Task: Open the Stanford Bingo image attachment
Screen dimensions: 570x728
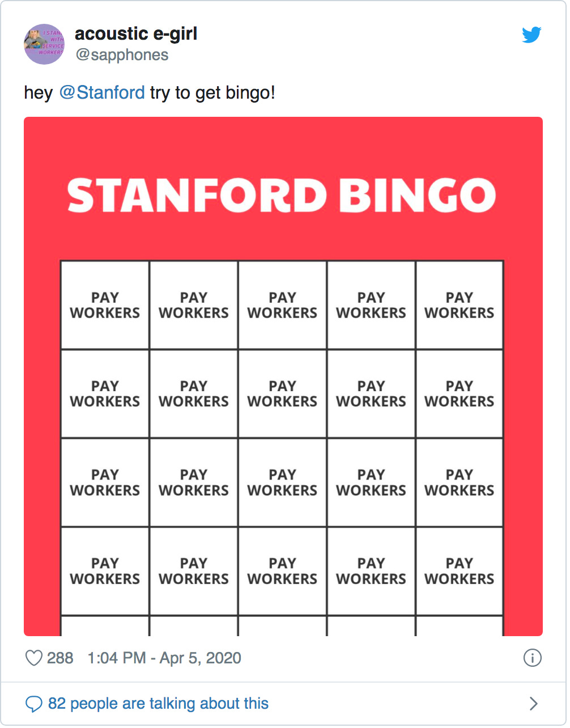Action: pyautogui.click(x=283, y=376)
